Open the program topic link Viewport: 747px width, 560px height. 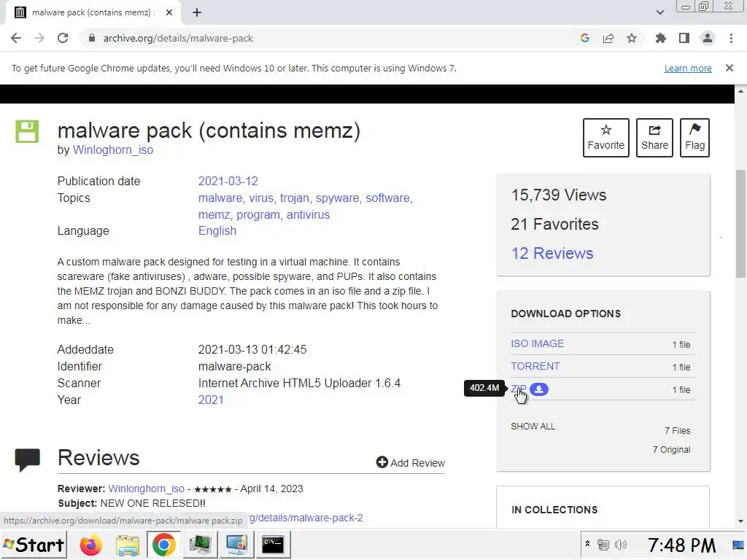[x=258, y=214]
